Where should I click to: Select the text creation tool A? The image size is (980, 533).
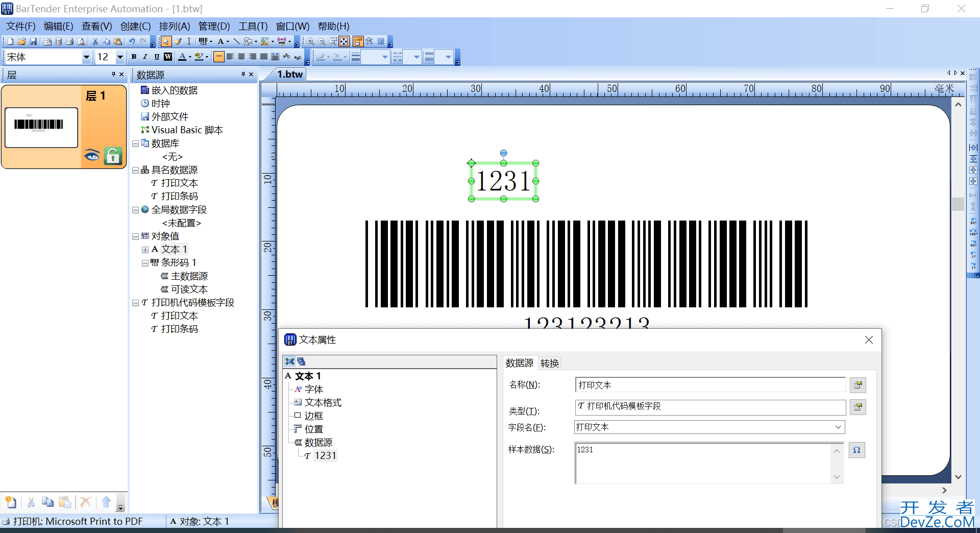tap(220, 41)
